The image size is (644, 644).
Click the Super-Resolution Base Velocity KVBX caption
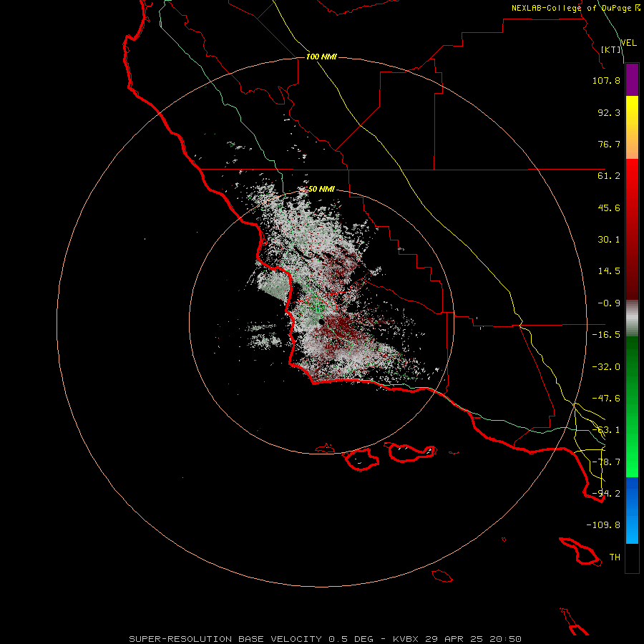326,639
